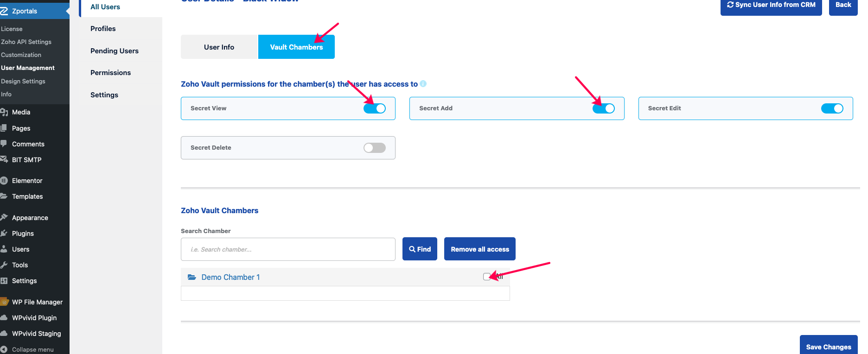Click the Collapse menu arrow icon
The height and width of the screenshot is (354, 868).
pyautogui.click(x=4, y=349)
